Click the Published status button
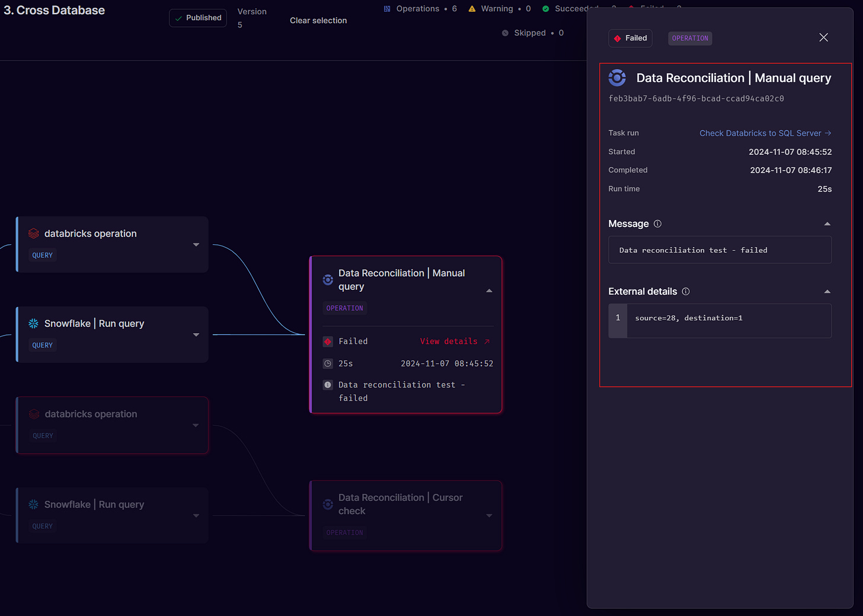 point(198,18)
